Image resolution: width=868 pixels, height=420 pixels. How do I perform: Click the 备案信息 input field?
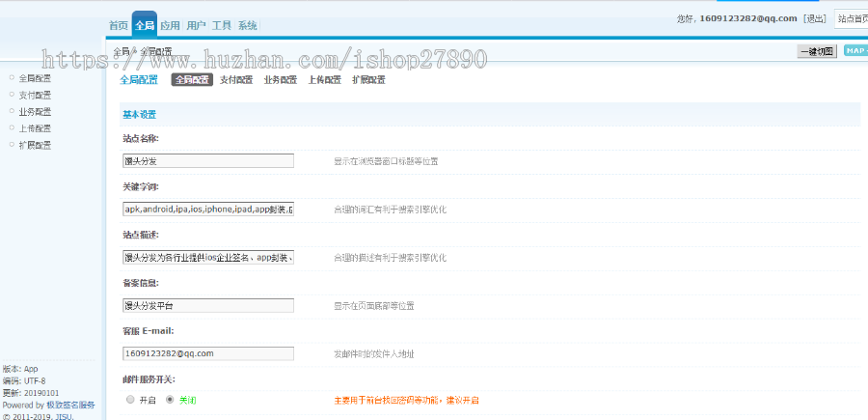pyautogui.click(x=208, y=305)
